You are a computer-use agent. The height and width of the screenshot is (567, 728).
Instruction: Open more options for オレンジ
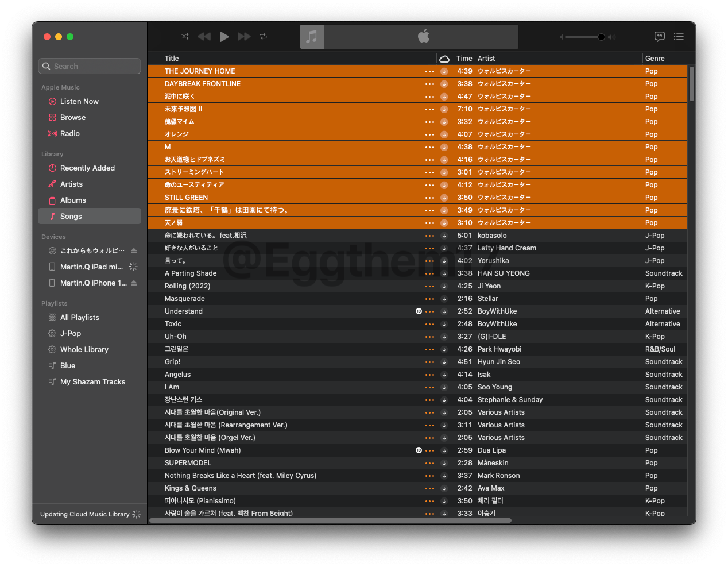(429, 134)
